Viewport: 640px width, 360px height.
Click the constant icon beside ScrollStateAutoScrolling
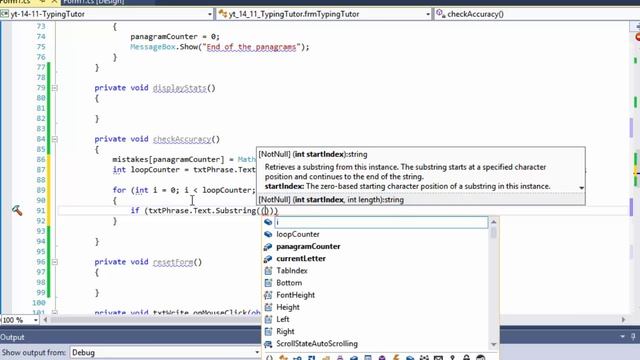(268, 344)
